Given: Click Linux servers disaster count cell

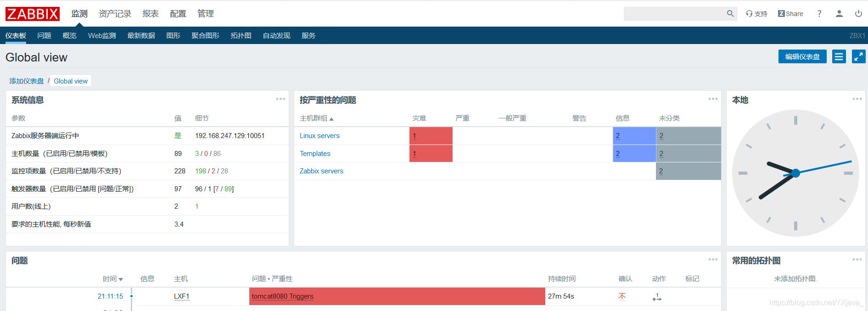Looking at the screenshot, I should tap(431, 136).
